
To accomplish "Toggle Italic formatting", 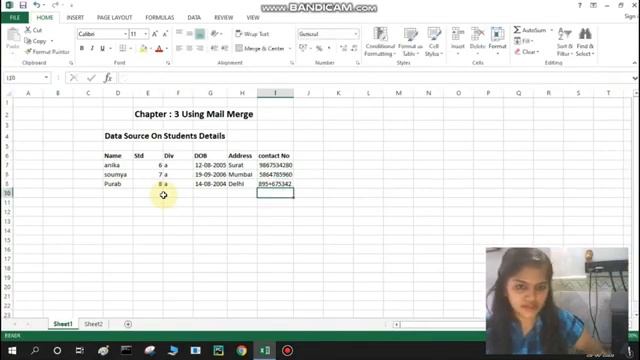I will tap(92, 48).
